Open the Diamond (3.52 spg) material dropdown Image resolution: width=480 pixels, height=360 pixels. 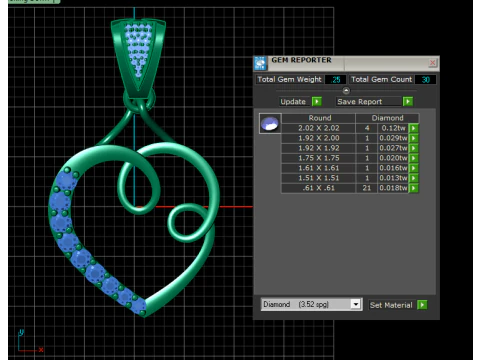pos(356,304)
